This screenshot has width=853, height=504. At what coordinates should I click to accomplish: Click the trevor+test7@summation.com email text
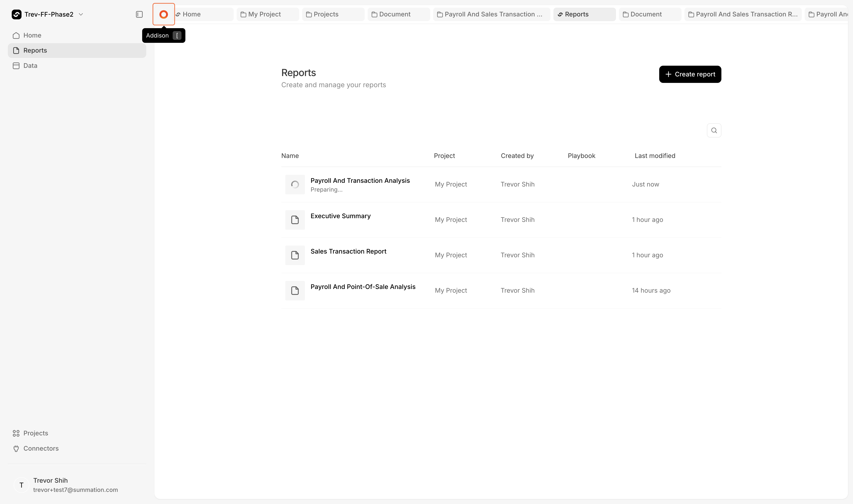(x=75, y=490)
